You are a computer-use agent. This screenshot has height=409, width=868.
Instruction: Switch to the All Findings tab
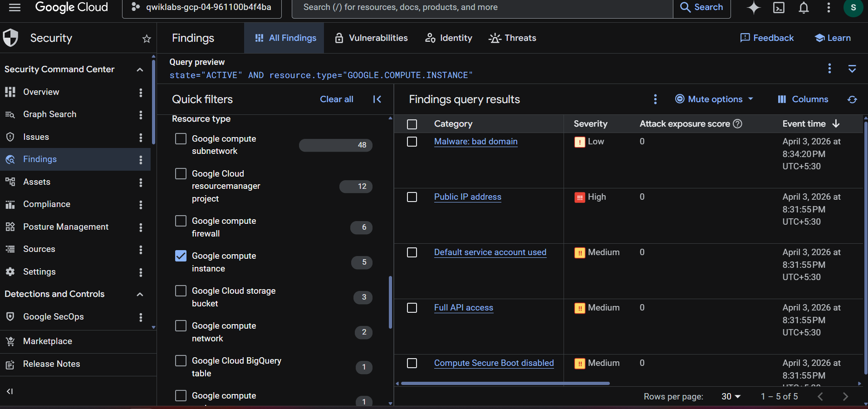(x=285, y=38)
